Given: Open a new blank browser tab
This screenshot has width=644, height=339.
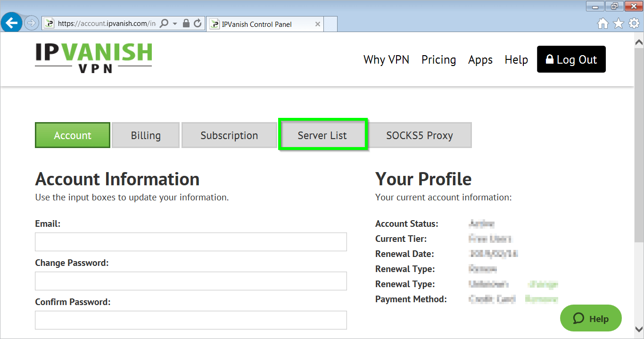Looking at the screenshot, I should click(331, 24).
